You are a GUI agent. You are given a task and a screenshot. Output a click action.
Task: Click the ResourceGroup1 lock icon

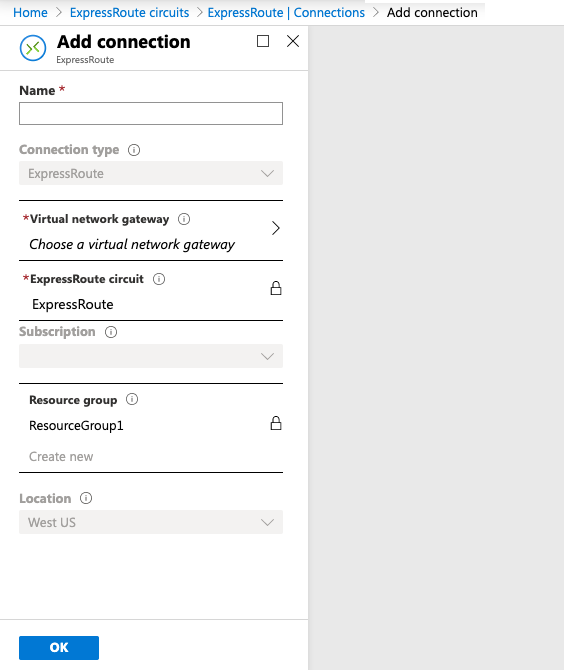(276, 423)
